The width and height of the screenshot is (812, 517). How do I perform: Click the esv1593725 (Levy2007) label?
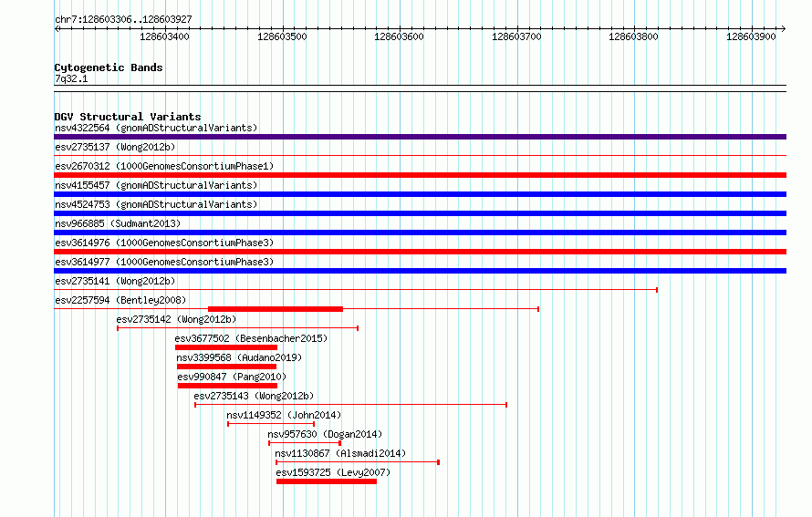coord(333,472)
